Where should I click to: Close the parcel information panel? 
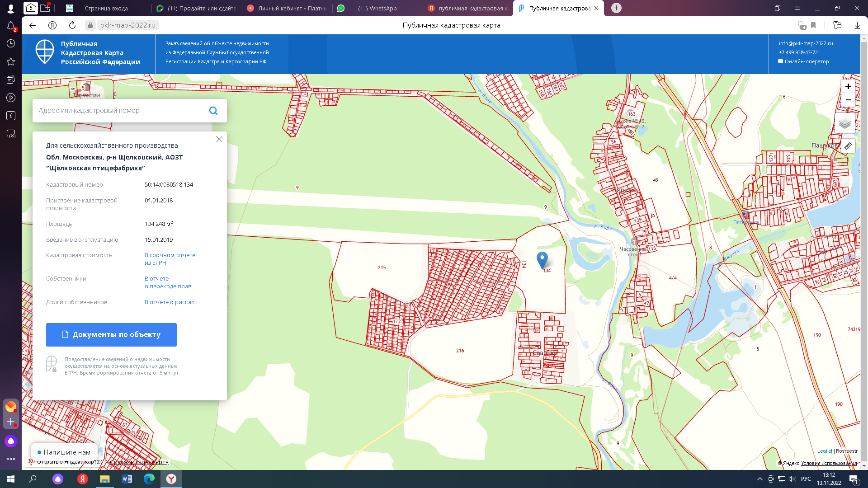click(219, 139)
